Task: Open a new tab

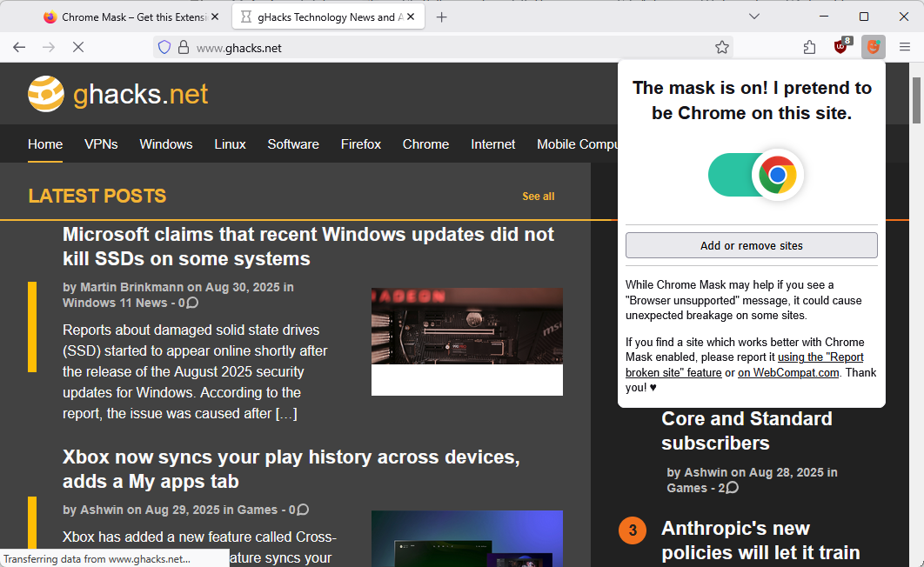Action: (441, 17)
